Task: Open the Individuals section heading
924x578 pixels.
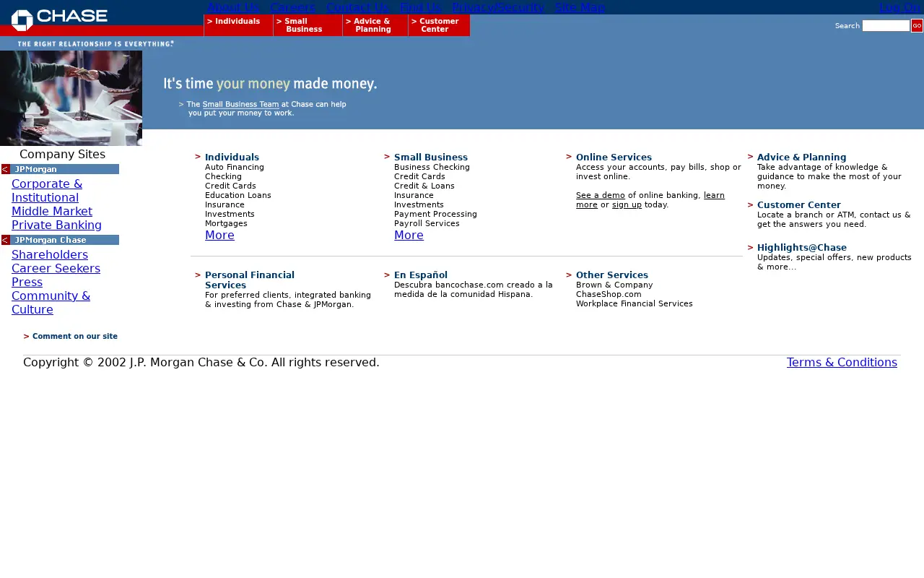Action: (232, 158)
